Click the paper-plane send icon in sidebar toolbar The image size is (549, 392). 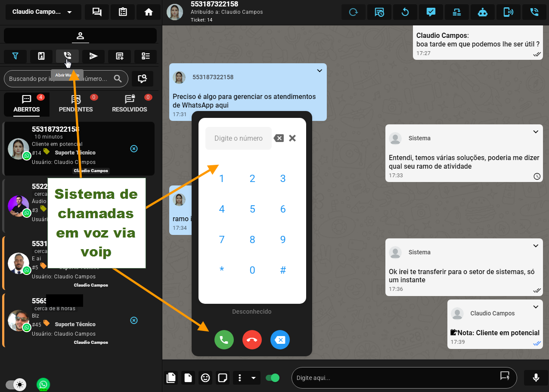93,56
